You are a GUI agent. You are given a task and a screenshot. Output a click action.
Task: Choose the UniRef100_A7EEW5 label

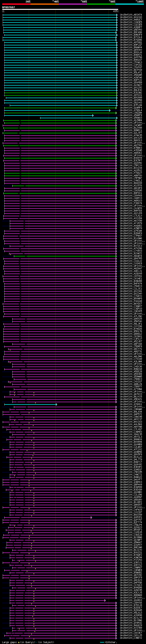[x=131, y=150]
